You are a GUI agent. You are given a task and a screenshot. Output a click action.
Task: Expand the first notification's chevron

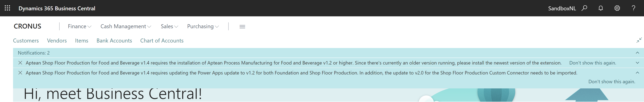637,63
